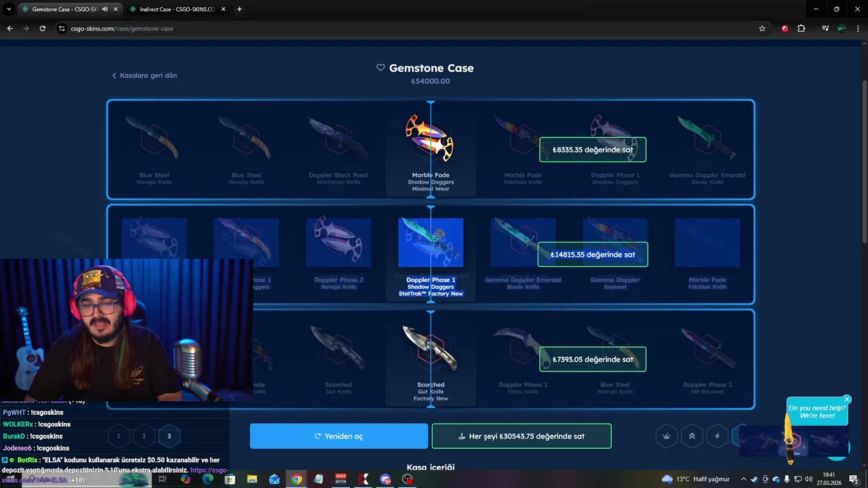Viewport: 868px width, 488px height.
Task: Sell Scorched Gut Knife for ₺7393.05
Action: click(x=593, y=359)
